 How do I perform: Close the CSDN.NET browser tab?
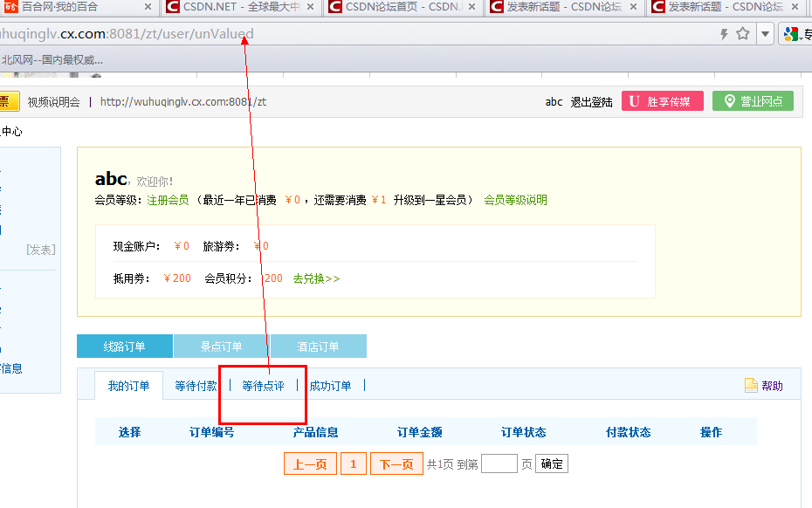click(x=310, y=7)
